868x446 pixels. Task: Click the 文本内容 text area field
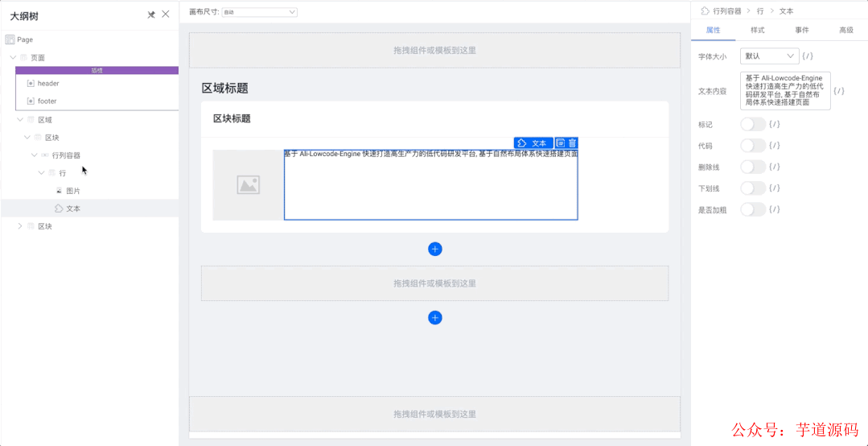click(x=785, y=91)
